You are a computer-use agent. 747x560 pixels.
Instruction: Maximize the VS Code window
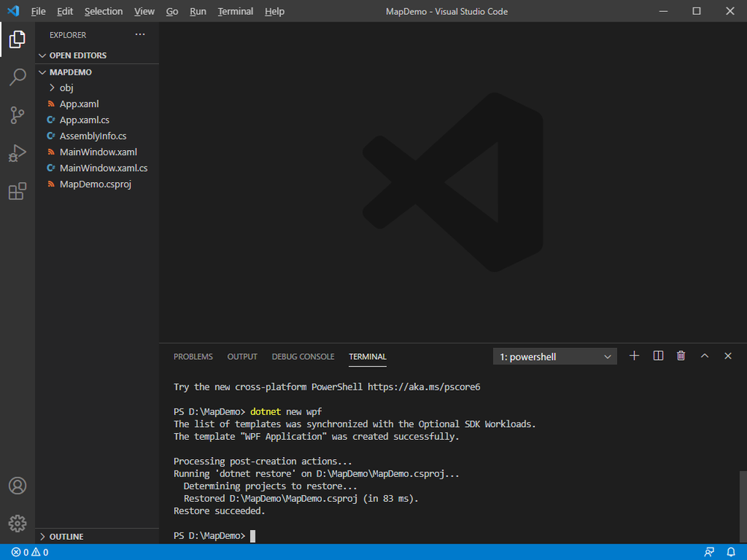(x=696, y=11)
